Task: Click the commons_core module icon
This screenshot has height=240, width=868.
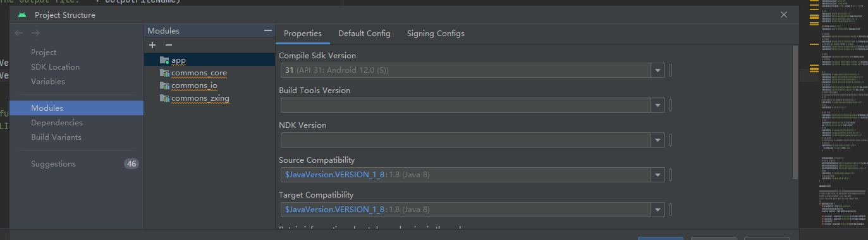Action: click(164, 73)
